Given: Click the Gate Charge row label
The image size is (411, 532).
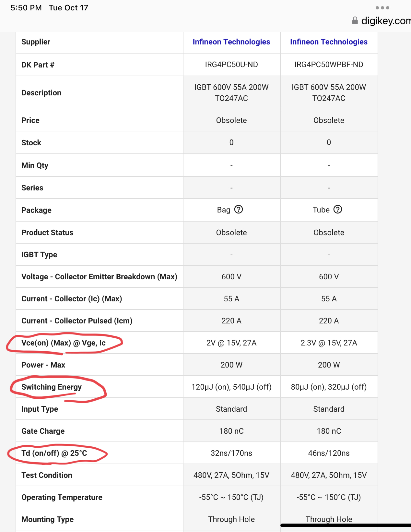Looking at the screenshot, I should 43,431.
